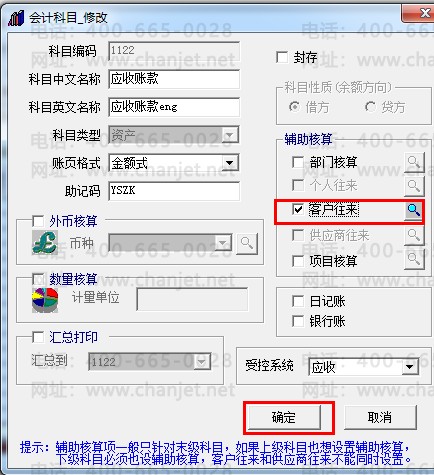The image size is (434, 475).
Task: Expand the 账页格式 dropdown
Action: (229, 163)
